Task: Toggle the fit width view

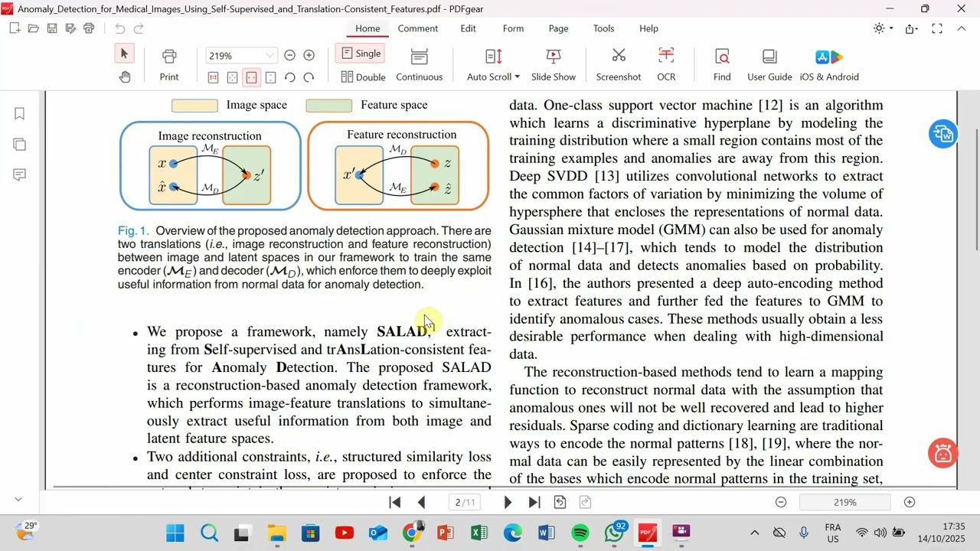Action: pyautogui.click(x=251, y=77)
